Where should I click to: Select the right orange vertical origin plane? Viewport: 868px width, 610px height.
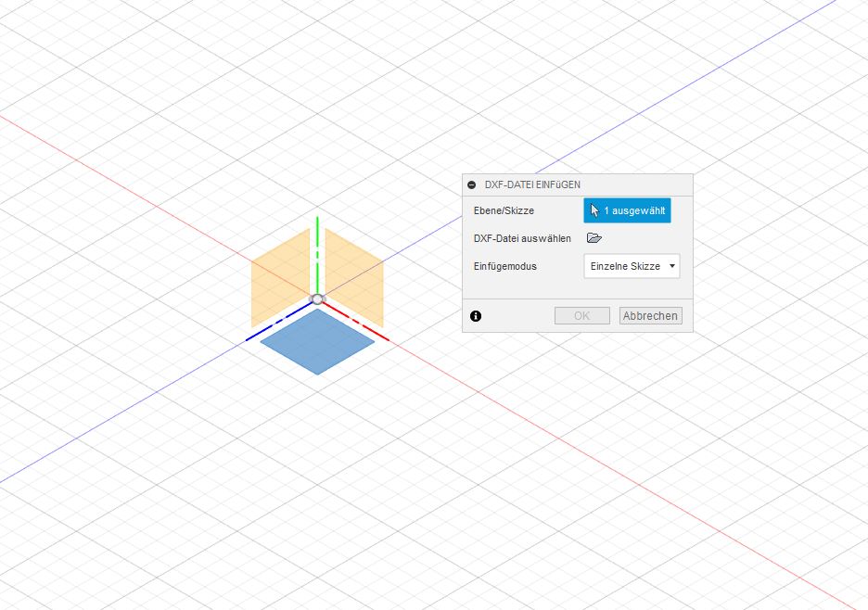pyautogui.click(x=354, y=277)
